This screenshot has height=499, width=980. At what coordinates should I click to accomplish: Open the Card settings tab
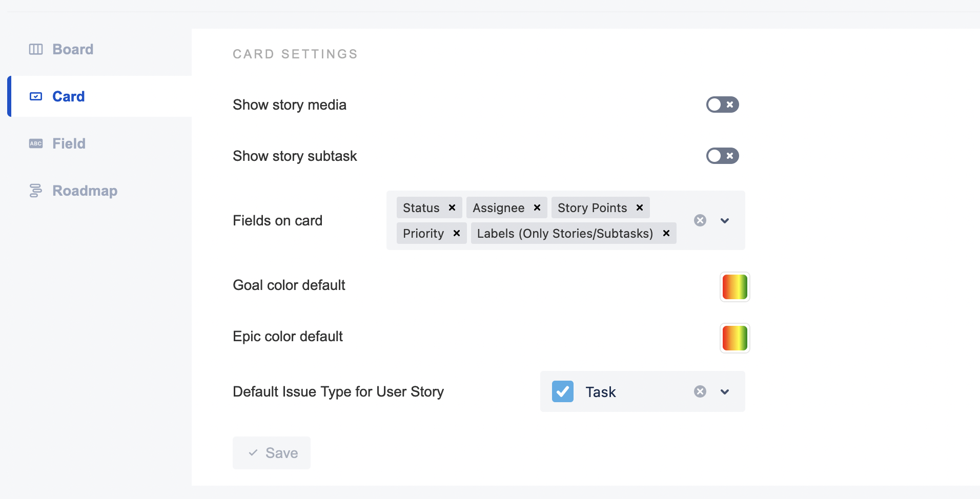(68, 96)
